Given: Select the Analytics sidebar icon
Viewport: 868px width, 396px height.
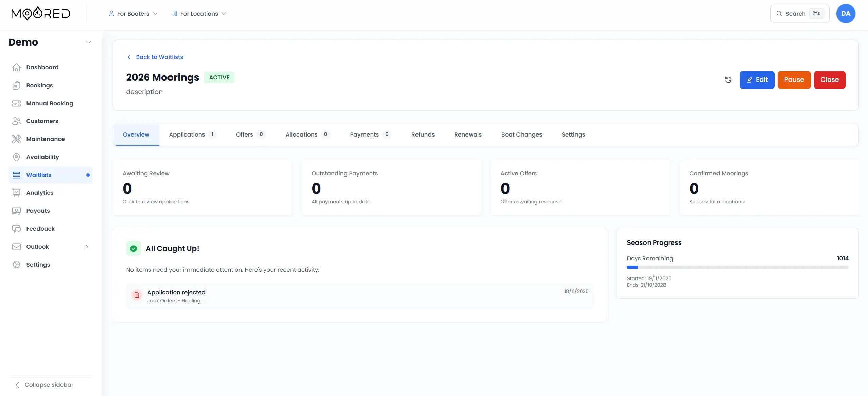Looking at the screenshot, I should (17, 192).
